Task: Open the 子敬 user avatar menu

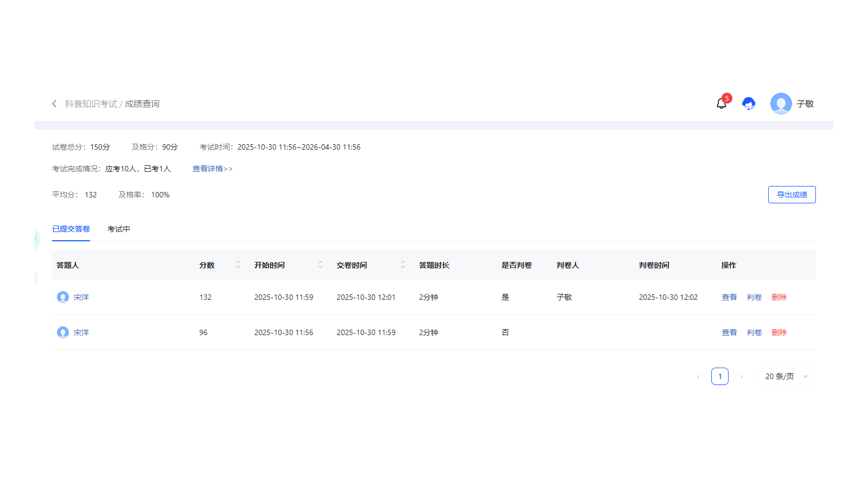Action: click(781, 104)
